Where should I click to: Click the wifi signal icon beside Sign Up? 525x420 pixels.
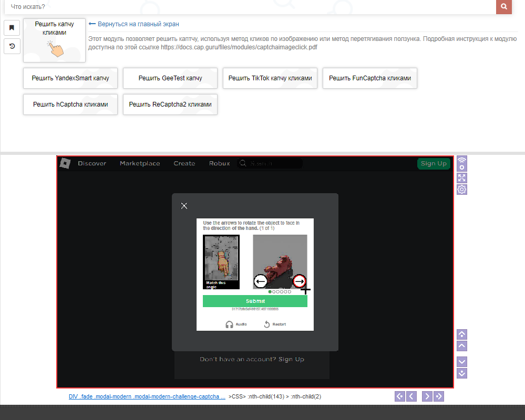462,163
